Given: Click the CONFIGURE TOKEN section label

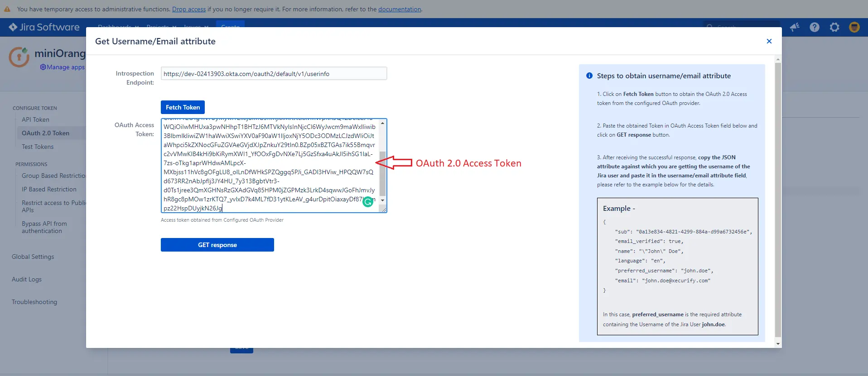Looking at the screenshot, I should pos(35,108).
